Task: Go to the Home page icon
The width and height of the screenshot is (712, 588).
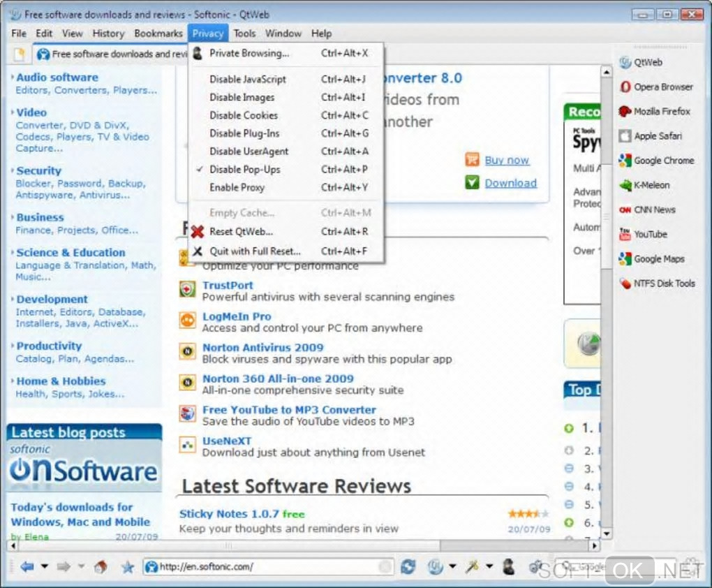Action: 101,566
